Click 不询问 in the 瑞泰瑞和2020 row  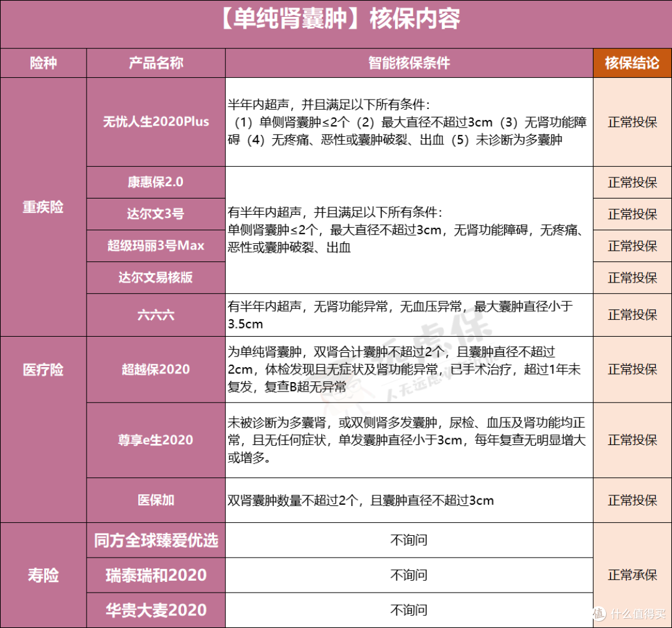[x=409, y=575]
